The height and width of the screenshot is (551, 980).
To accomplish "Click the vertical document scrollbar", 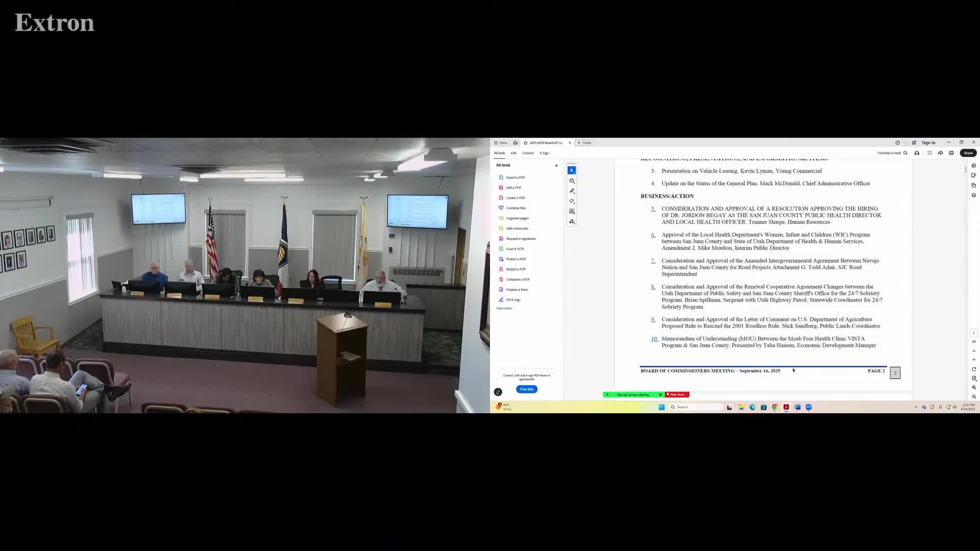I will click(x=965, y=169).
